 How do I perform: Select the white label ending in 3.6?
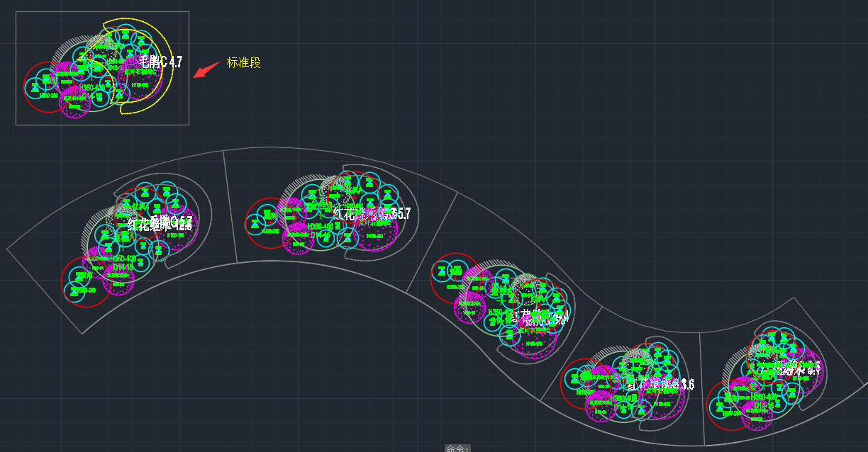[660, 385]
